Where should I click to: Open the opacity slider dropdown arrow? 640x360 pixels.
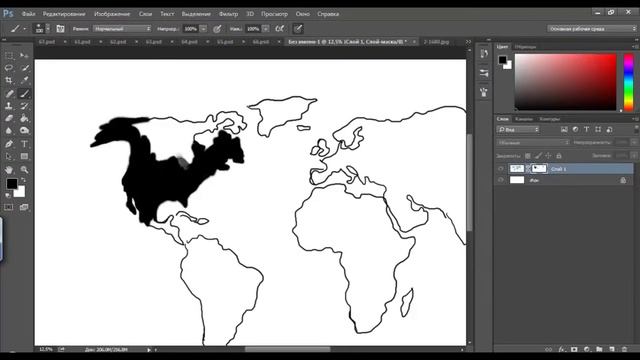click(x=203, y=29)
